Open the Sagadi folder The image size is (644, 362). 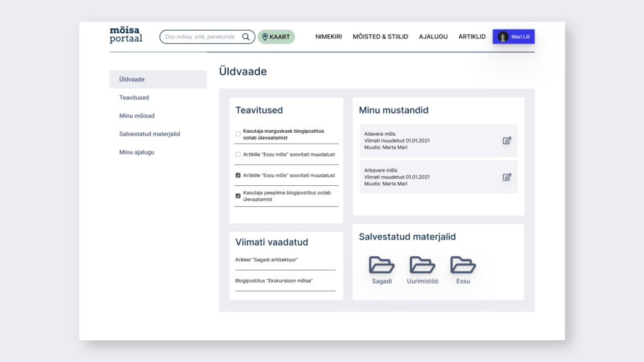[x=381, y=265]
